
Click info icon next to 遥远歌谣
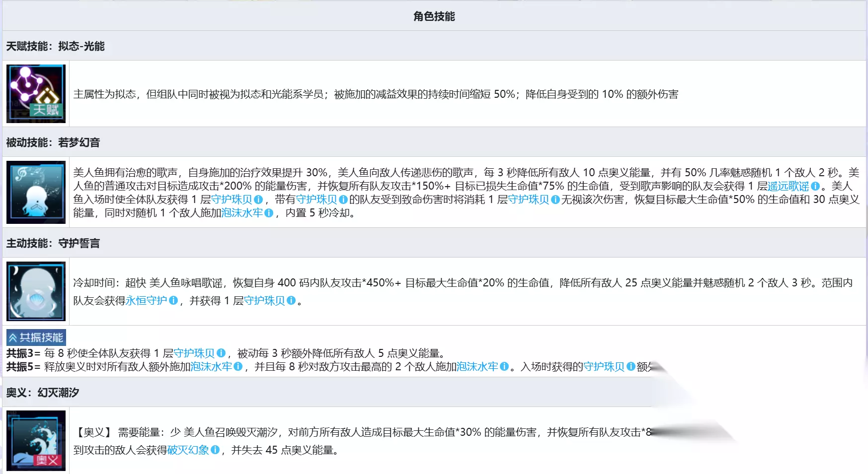point(815,186)
